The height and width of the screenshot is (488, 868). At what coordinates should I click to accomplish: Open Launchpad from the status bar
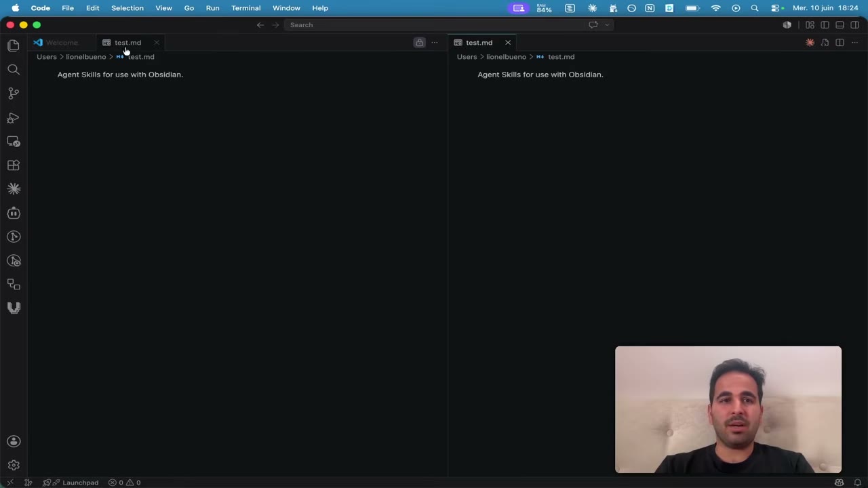(71, 483)
